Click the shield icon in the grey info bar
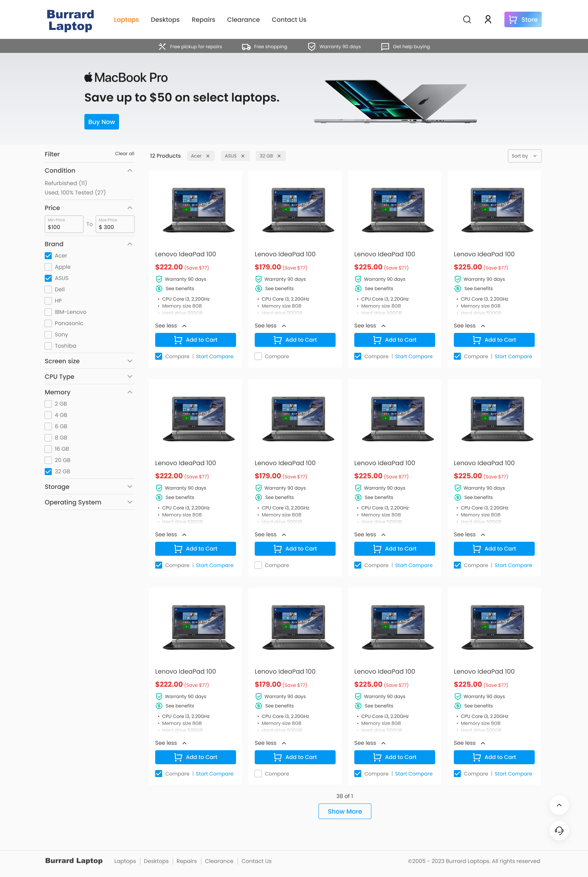This screenshot has width=588, height=877. [x=312, y=46]
